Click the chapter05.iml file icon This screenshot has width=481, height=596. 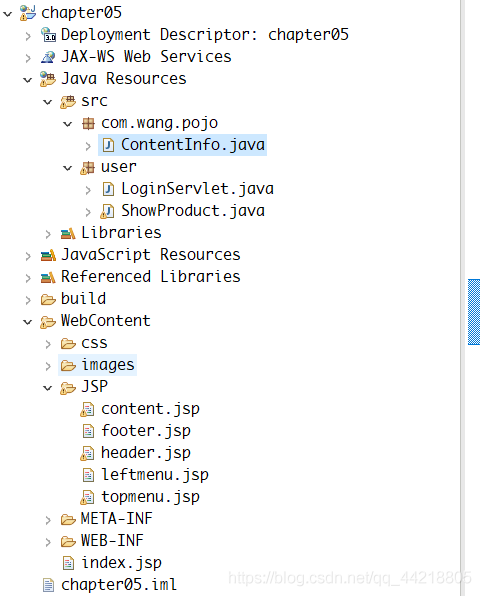point(48,585)
